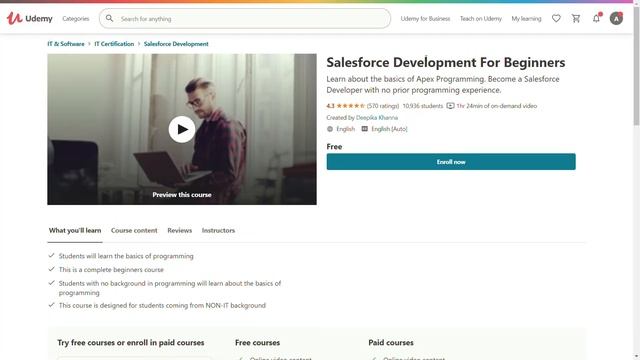Play the course preview video
This screenshot has height=360, width=640.
pos(182,129)
